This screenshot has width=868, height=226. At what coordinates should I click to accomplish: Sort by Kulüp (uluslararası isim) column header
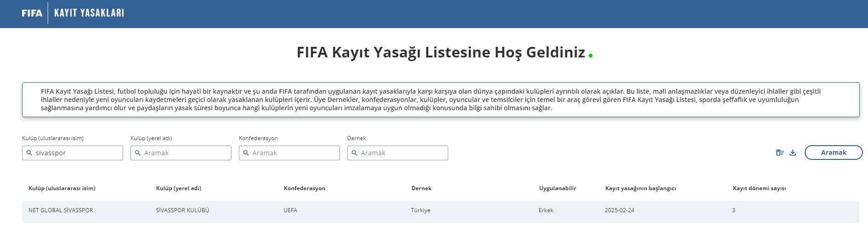coord(62,188)
